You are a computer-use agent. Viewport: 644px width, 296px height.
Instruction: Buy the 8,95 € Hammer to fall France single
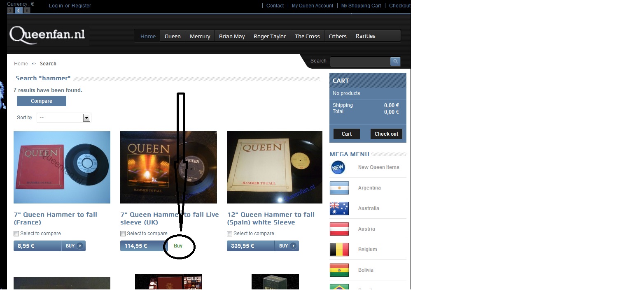74,246
